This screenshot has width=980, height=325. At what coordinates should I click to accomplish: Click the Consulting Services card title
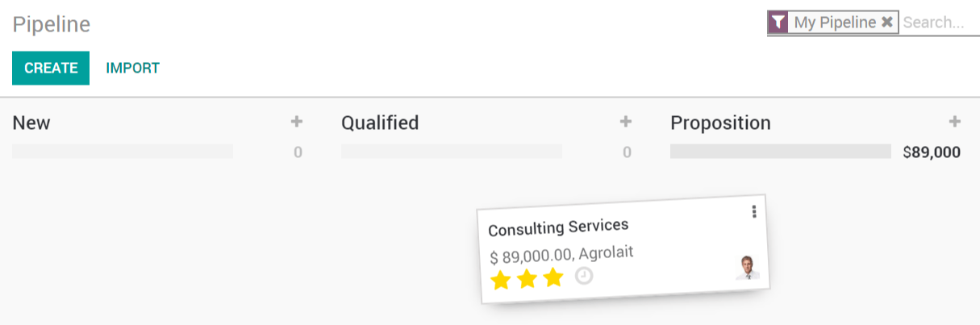tap(558, 227)
